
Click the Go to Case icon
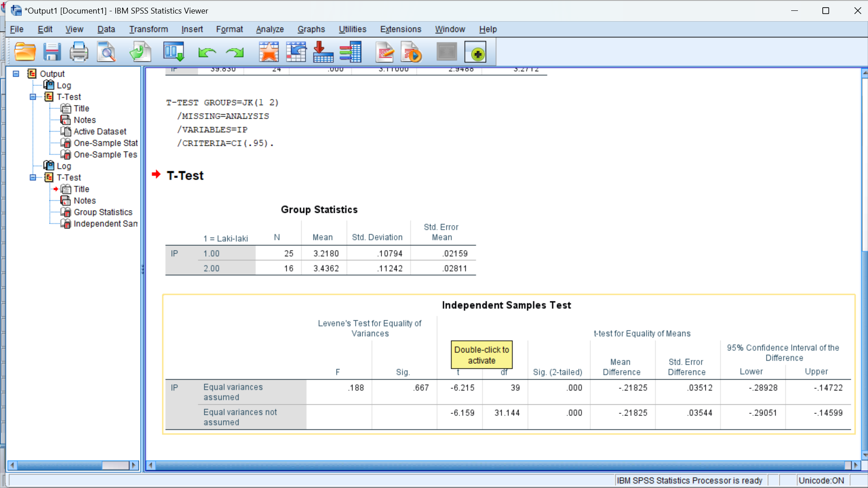[x=296, y=52]
